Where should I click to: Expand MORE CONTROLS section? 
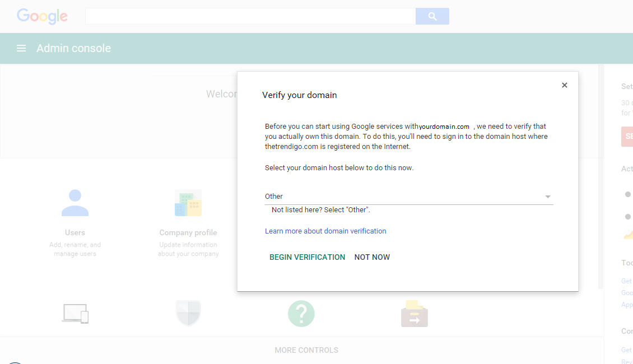point(306,349)
